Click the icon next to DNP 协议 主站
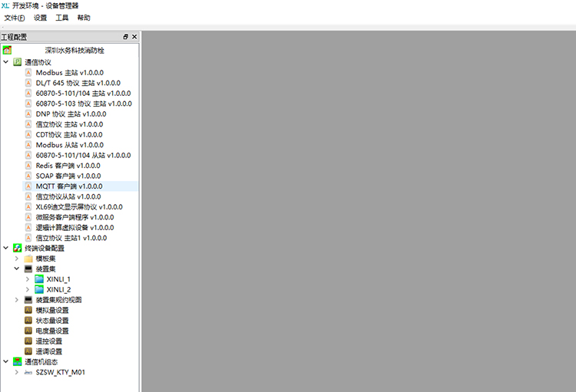576x392 pixels. (x=28, y=114)
